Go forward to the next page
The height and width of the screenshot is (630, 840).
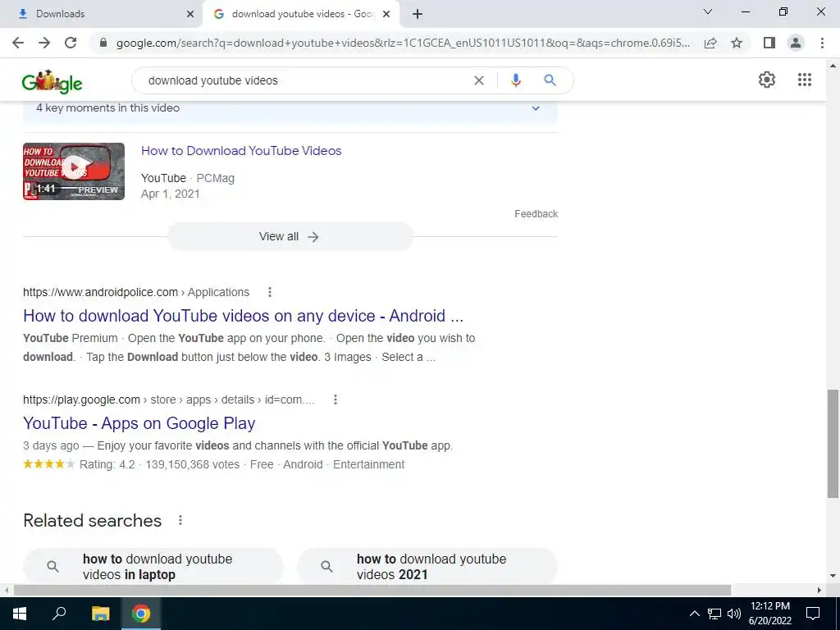coord(44,43)
